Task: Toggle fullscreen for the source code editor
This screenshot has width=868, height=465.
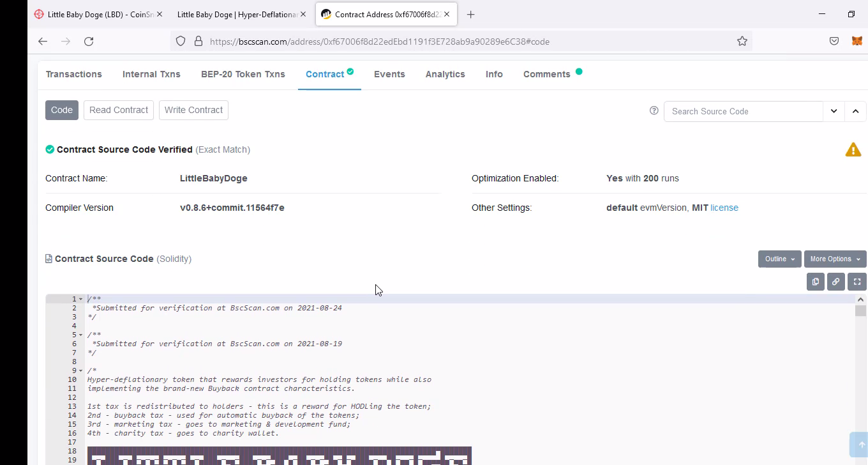Action: (857, 282)
